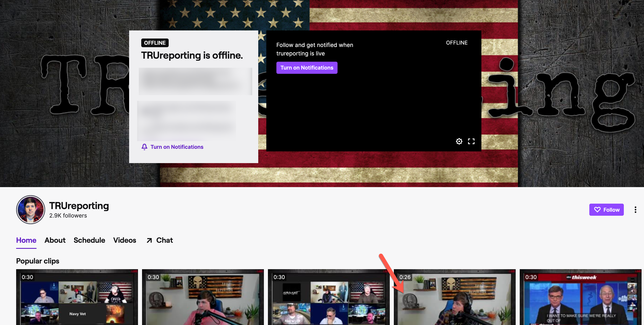
Task: Select the Schedule tab
Action: [x=89, y=240]
